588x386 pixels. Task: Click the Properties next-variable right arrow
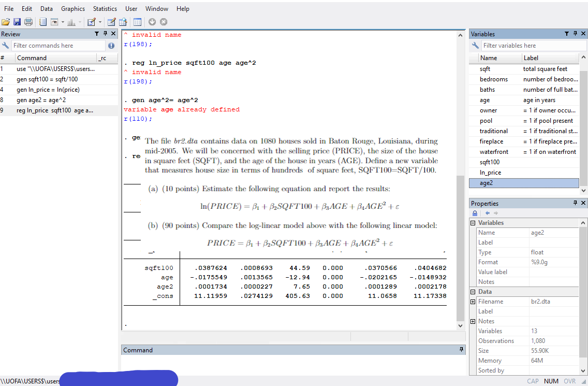(x=496, y=213)
